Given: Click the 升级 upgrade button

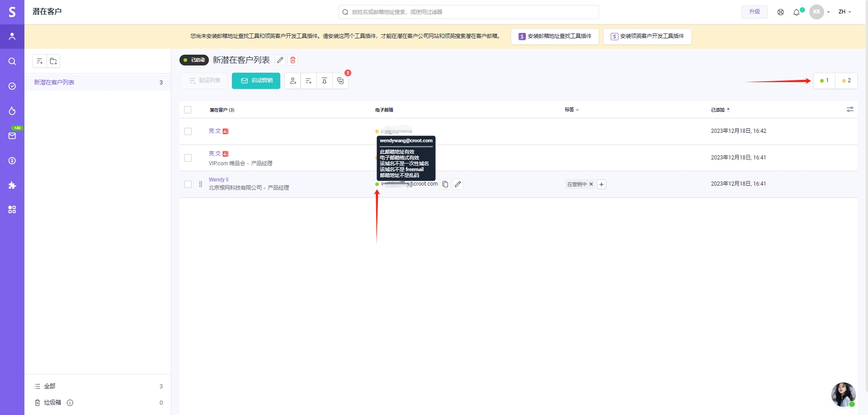Looking at the screenshot, I should tap(755, 12).
